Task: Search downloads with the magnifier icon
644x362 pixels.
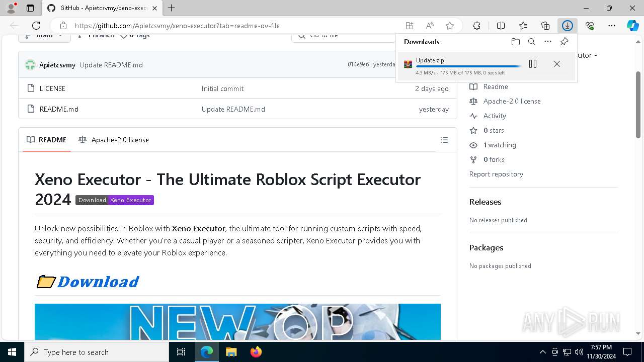Action: (x=532, y=42)
